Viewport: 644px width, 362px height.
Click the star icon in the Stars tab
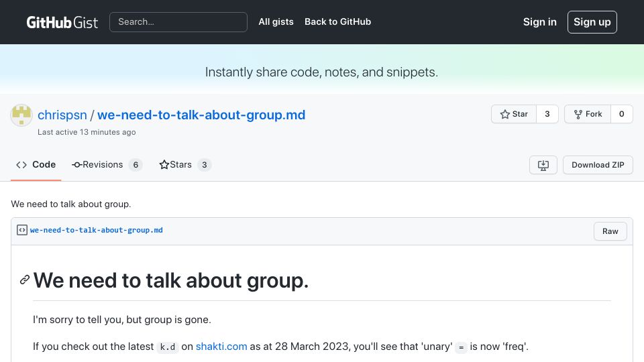[164, 165]
